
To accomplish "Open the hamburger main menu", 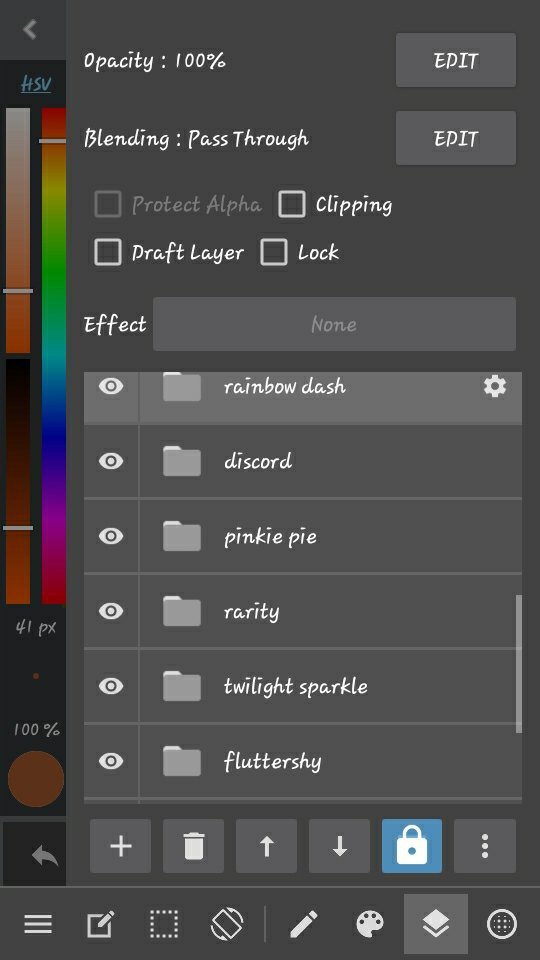I will pos(38,924).
